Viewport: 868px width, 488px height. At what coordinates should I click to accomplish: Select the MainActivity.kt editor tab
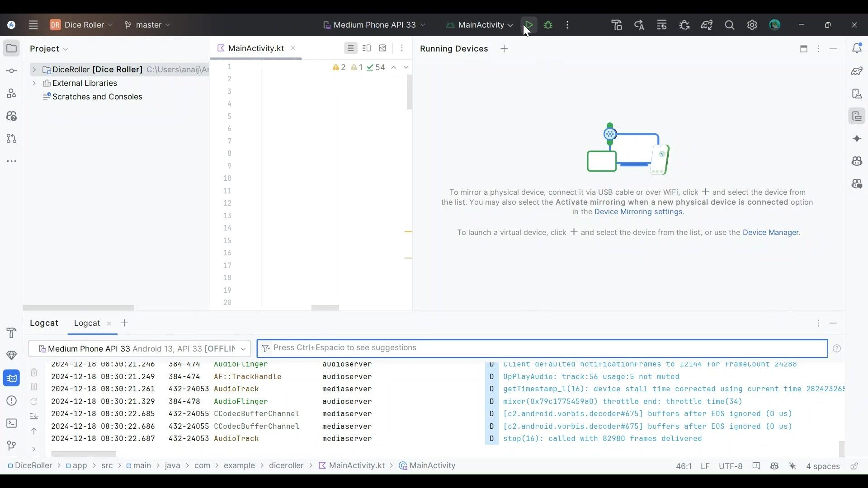coord(255,48)
